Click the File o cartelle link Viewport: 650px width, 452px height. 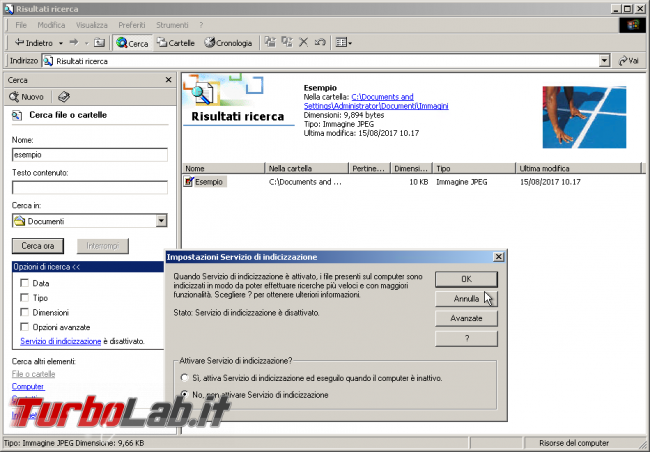(x=33, y=374)
